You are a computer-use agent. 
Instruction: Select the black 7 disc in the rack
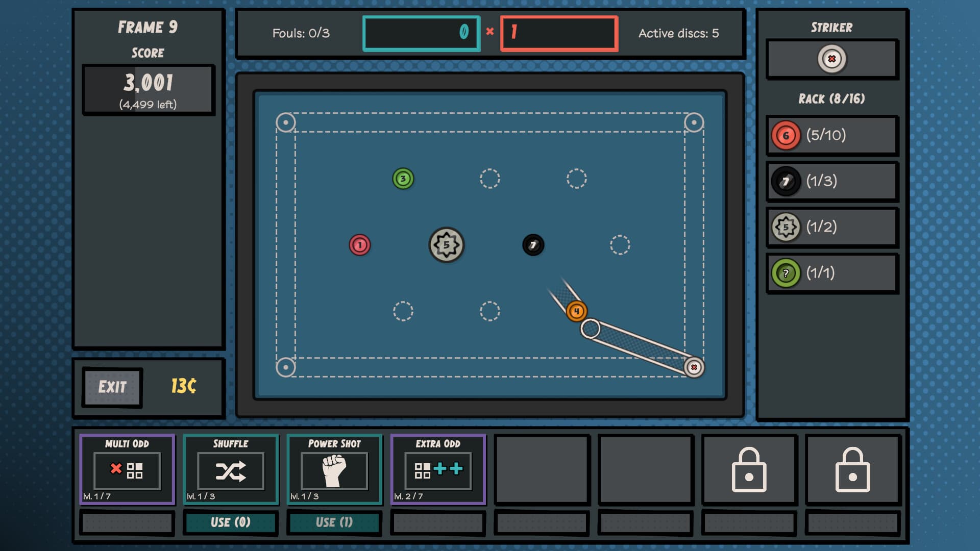pos(786,181)
